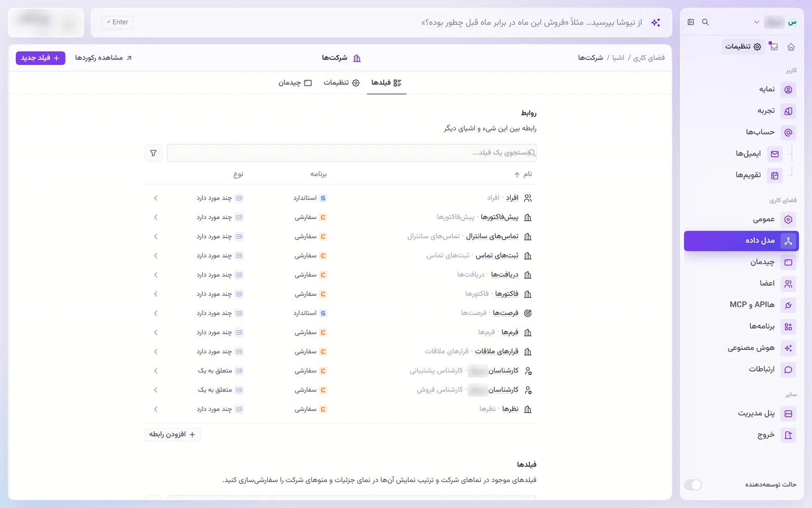Open the نمایه profile icon item
Screen dimensions: 812x508
pos(788,89)
